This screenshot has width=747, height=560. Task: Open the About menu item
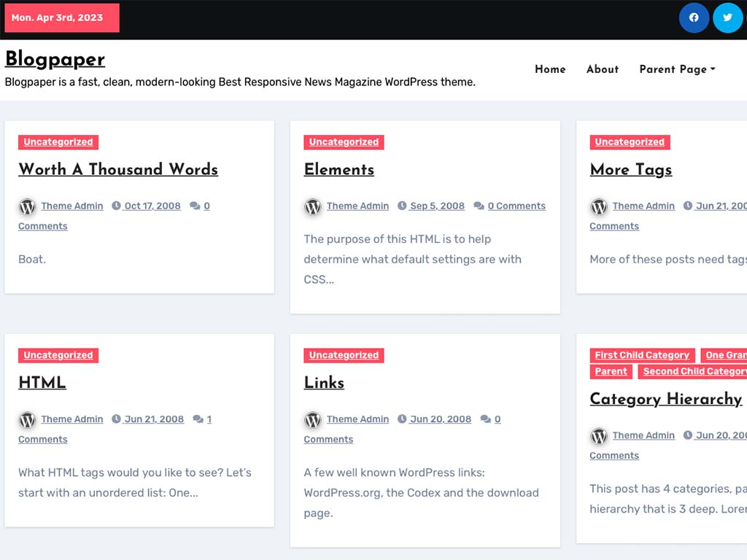pyautogui.click(x=603, y=69)
